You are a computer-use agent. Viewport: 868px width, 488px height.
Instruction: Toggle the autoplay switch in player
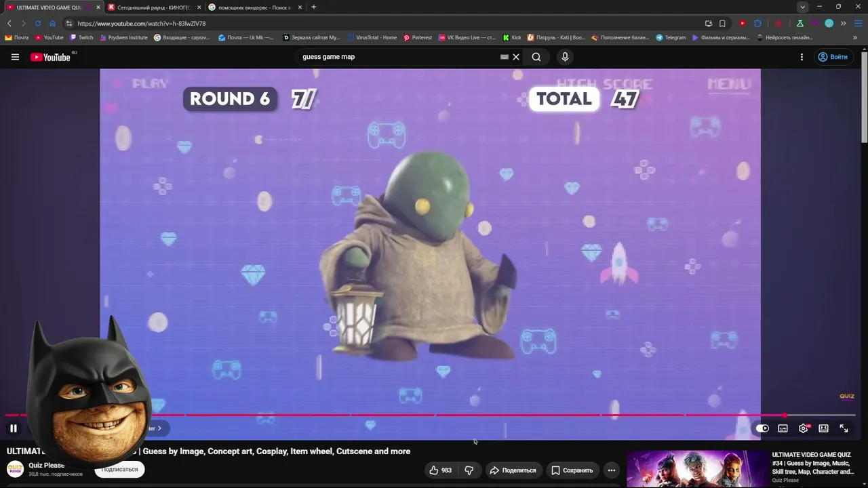click(762, 428)
